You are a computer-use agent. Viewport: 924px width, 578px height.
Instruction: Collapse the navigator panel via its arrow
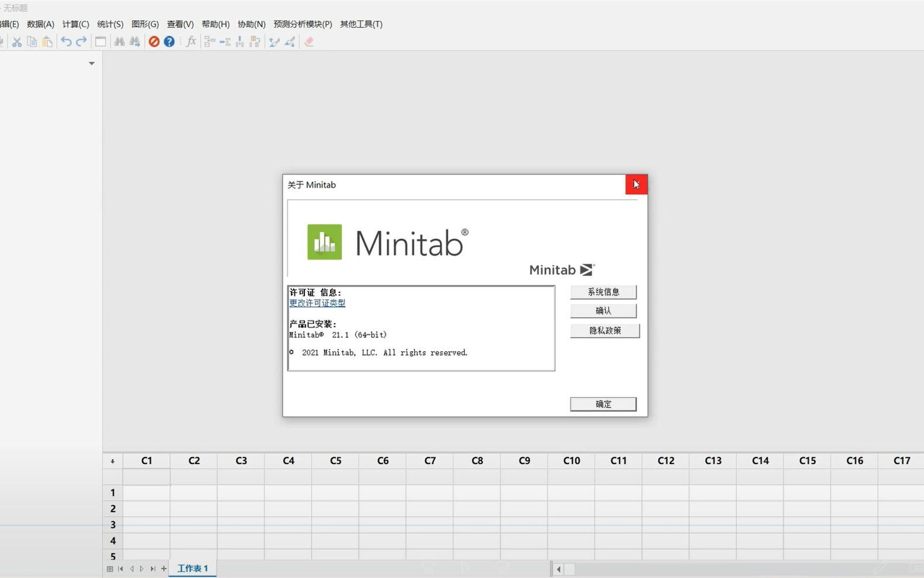click(91, 63)
